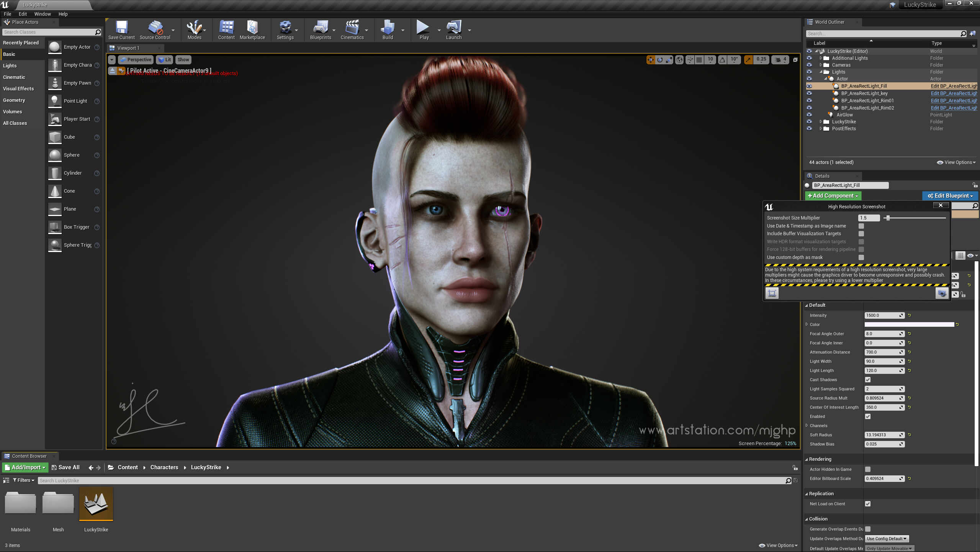Click the capture screenshot icon in the dialog
980x552 pixels.
[941, 293]
